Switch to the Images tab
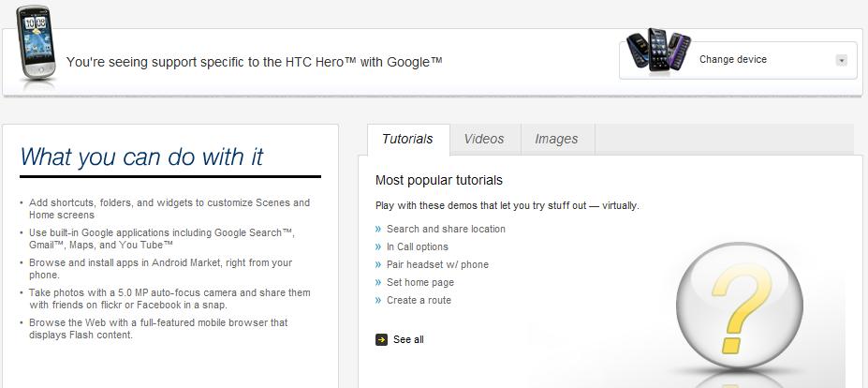Image resolution: width=868 pixels, height=388 pixels. tap(556, 139)
